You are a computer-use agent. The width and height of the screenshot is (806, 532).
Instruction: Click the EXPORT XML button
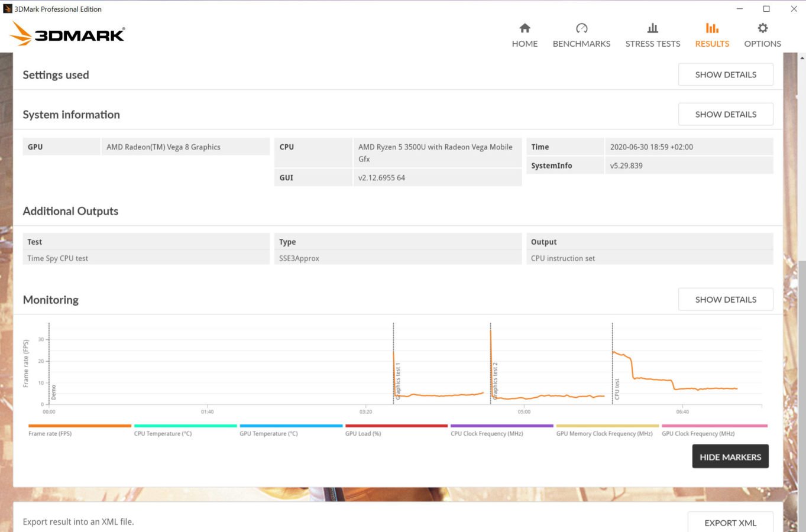730,523
